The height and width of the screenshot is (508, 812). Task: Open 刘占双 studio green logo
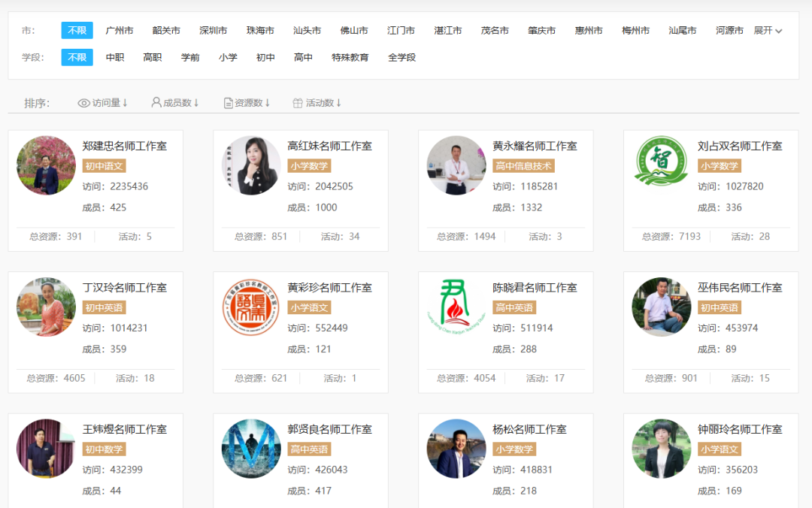pos(661,165)
